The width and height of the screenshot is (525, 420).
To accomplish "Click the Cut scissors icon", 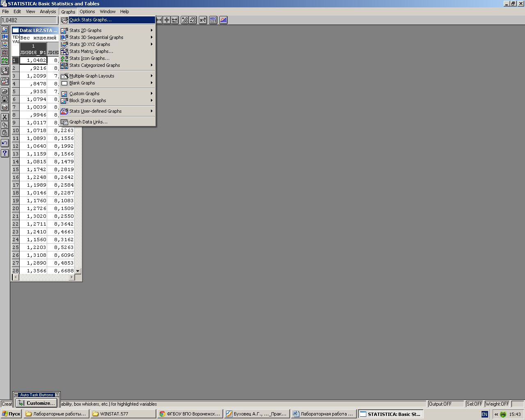I will (5, 117).
